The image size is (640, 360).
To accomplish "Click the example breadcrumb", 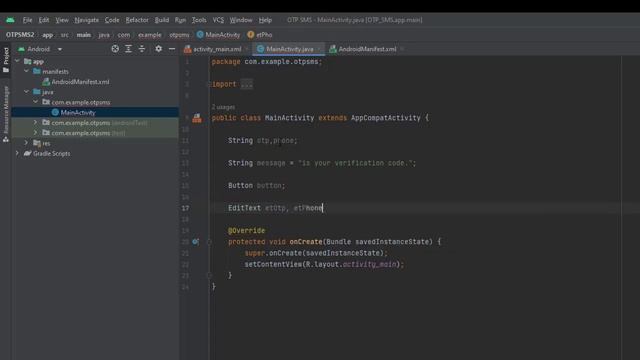I will [x=149, y=35].
